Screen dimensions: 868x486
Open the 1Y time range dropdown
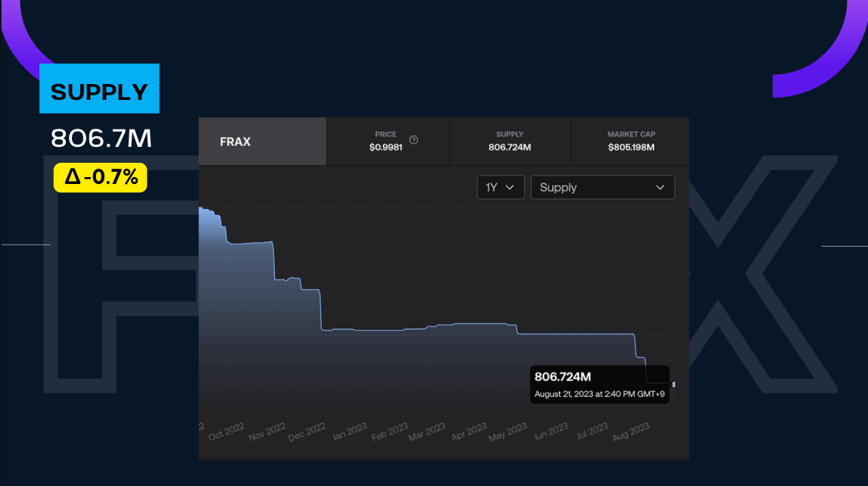[500, 188]
